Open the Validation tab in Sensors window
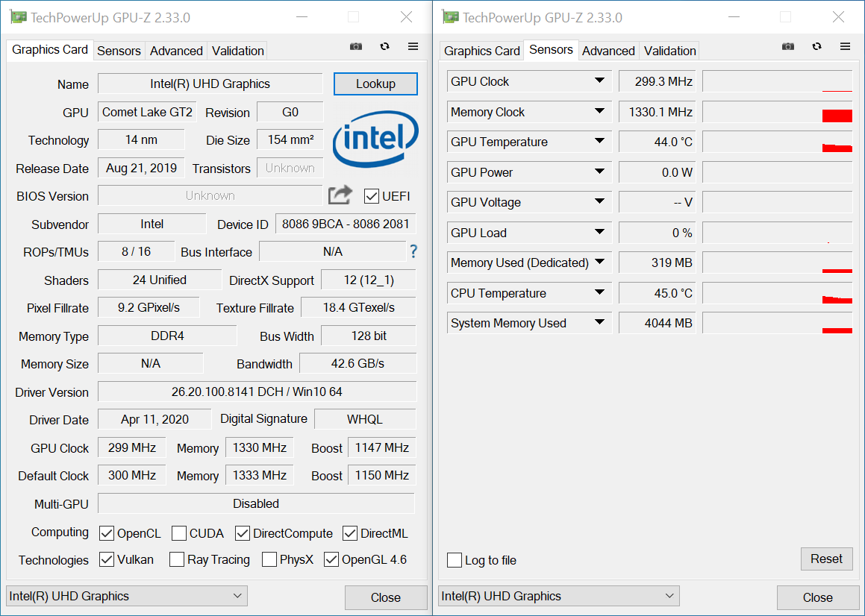Viewport: 865px width, 616px height. pyautogui.click(x=669, y=51)
